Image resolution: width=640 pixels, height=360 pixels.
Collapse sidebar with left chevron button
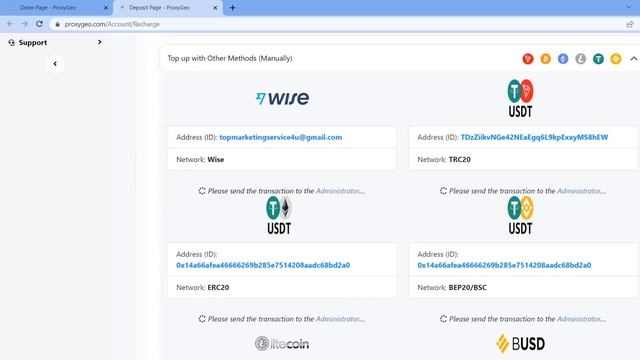55,64
